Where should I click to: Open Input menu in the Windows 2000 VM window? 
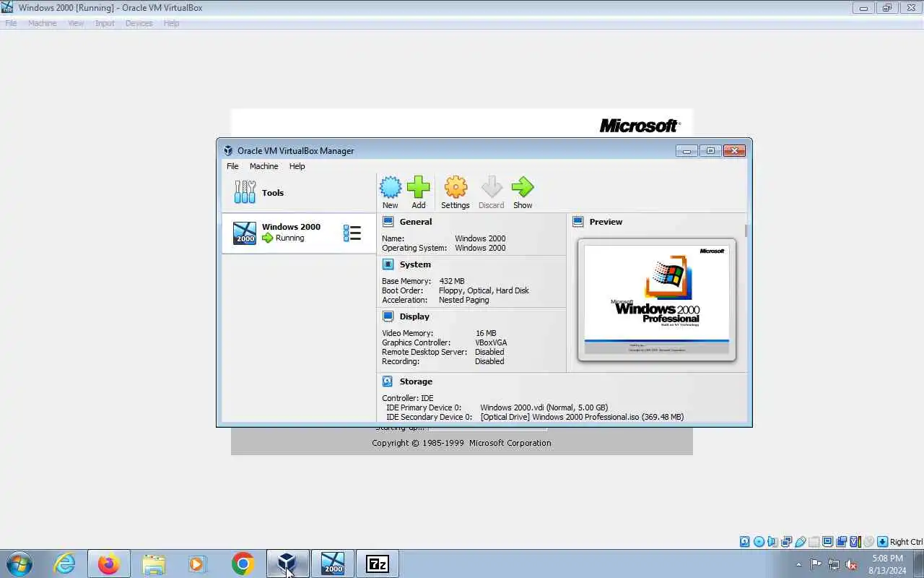(105, 23)
